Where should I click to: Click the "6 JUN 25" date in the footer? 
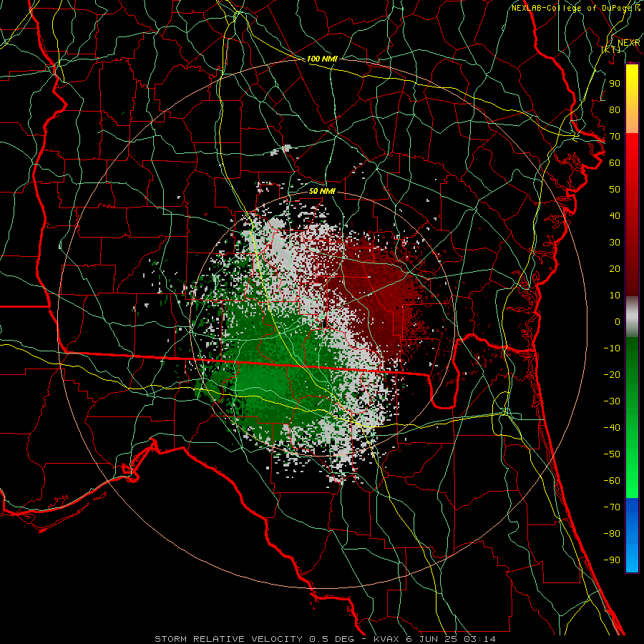click(x=431, y=639)
